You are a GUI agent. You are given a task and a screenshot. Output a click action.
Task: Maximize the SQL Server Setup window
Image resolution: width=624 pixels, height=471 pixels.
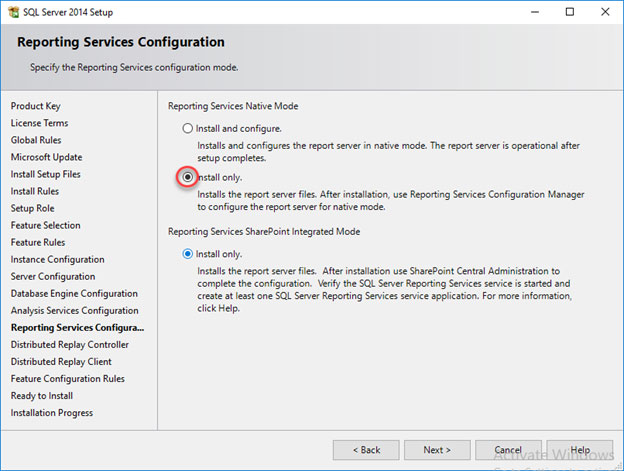(570, 12)
